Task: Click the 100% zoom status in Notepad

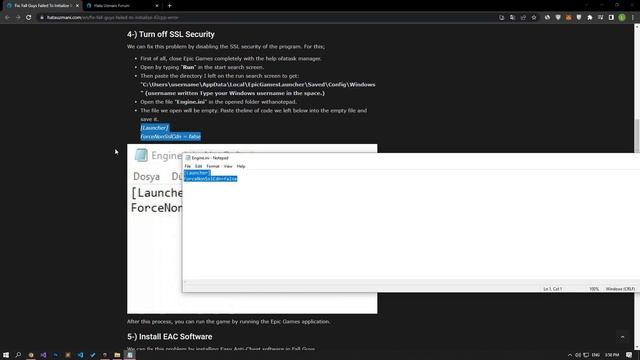Action: [594, 289]
